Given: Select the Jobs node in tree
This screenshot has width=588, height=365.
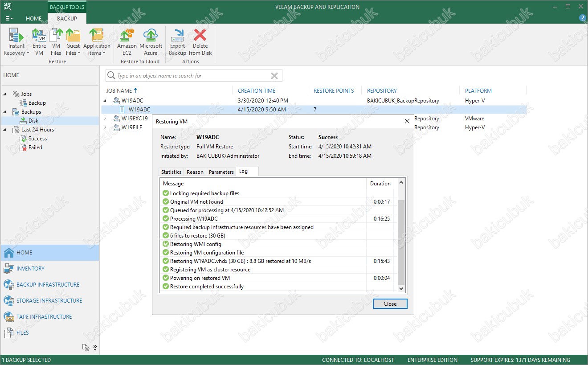Looking at the screenshot, I should click(26, 94).
